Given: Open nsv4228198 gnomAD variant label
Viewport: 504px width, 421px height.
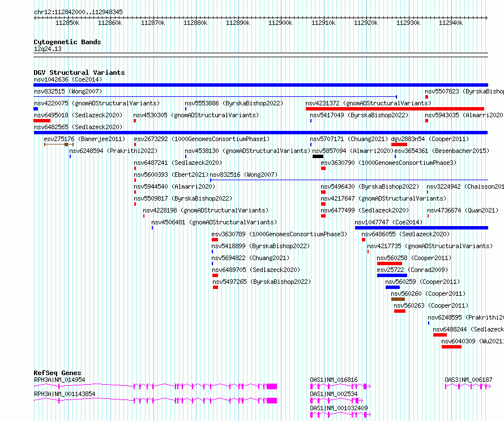Looking at the screenshot, I should [206, 210].
